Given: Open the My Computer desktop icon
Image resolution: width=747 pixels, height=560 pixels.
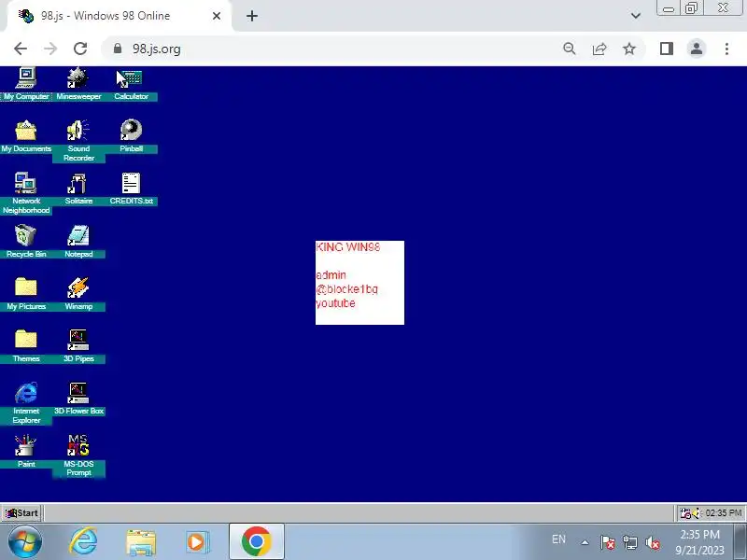Looking at the screenshot, I should [26, 84].
